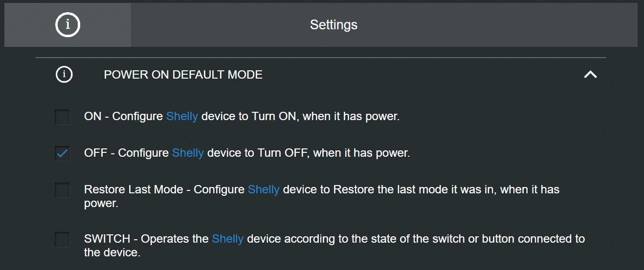Select the 'OFF - Configure' option label
Viewport: 644px width, 270px height.
[126, 153]
